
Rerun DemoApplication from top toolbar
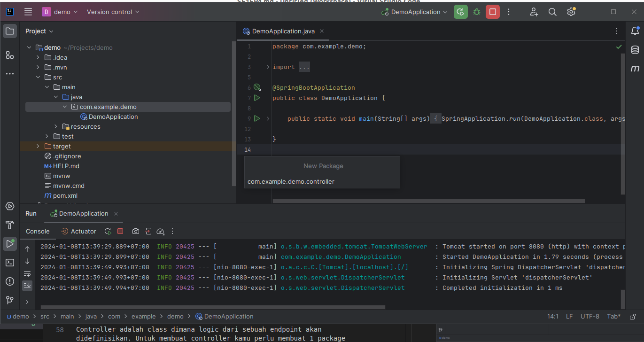[x=461, y=12]
